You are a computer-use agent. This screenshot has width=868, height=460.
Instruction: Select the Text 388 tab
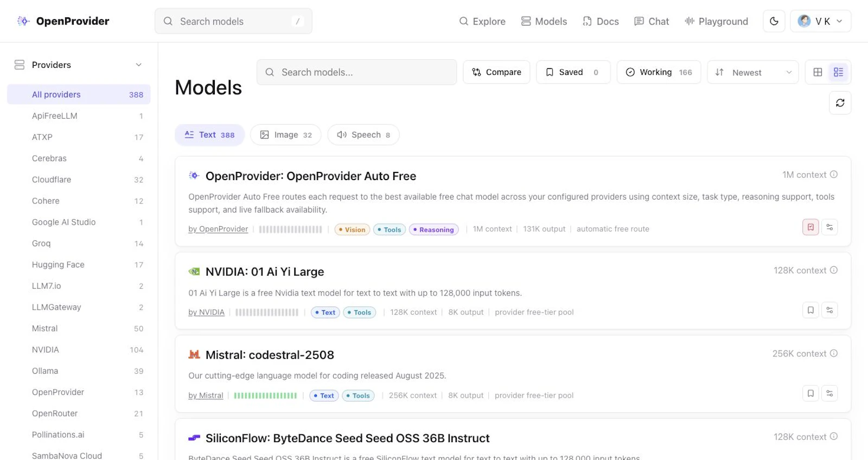point(209,135)
